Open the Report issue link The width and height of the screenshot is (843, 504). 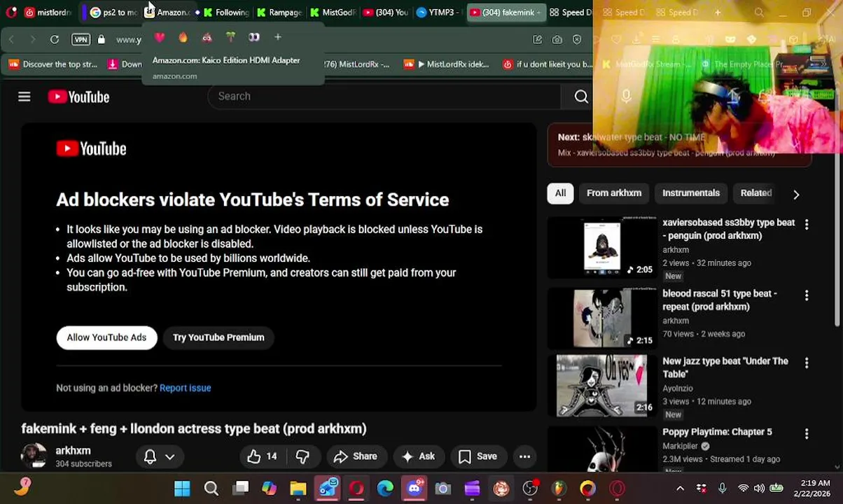point(185,388)
